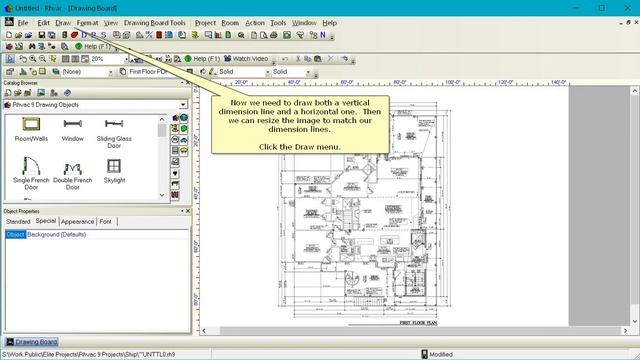
Task: Click the picture icon in Catalog Browser toolbar
Action: point(41,93)
